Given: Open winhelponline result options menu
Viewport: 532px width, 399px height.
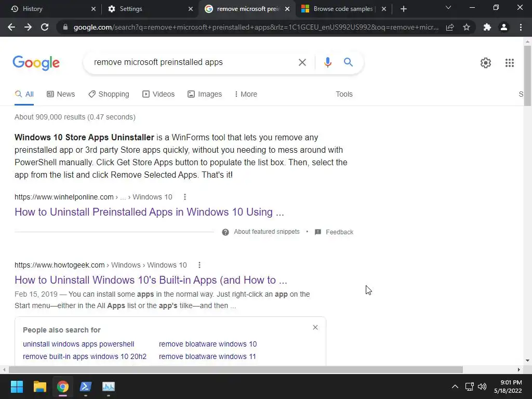Looking at the screenshot, I should 184,197.
